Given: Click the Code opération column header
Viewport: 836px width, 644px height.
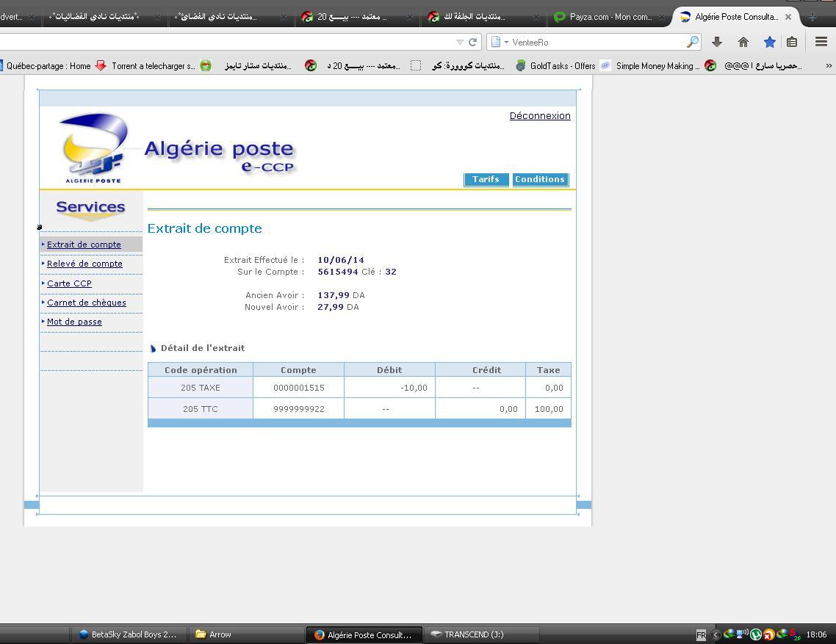Looking at the screenshot, I should [201, 370].
